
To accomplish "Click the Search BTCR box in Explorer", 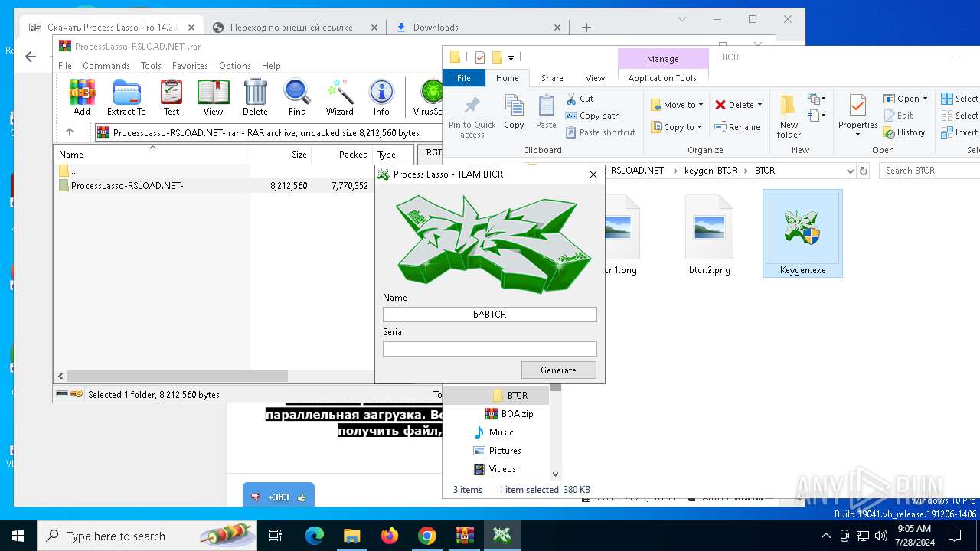I will 929,171.
